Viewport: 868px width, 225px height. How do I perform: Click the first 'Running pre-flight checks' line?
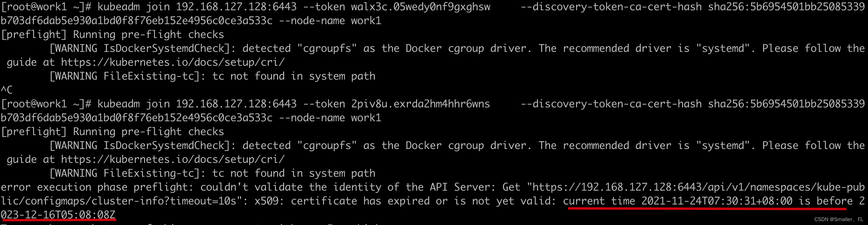click(x=112, y=35)
